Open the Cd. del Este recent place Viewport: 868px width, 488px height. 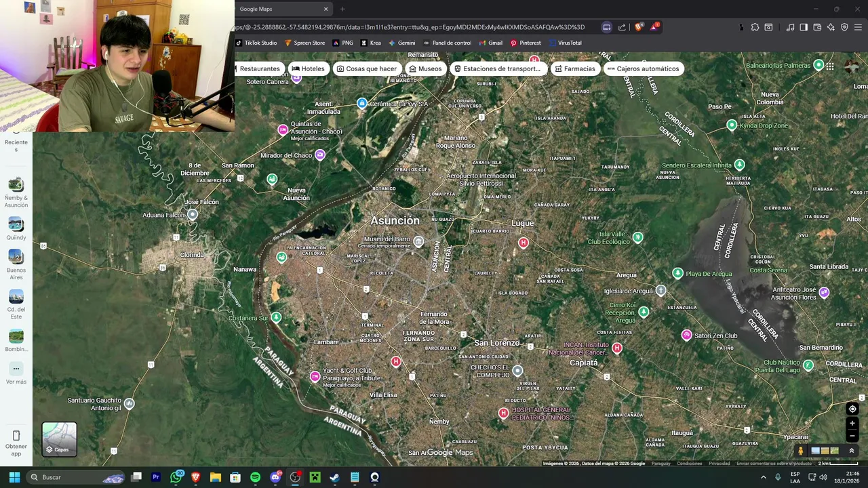[x=16, y=304]
